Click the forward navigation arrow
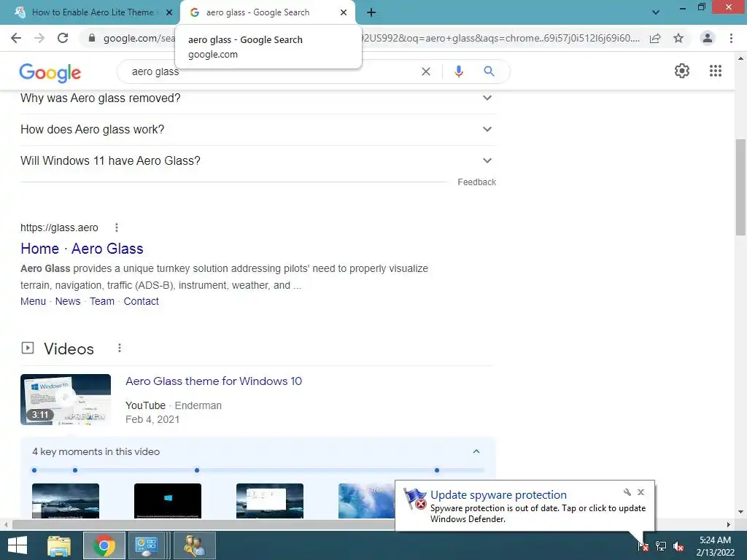 pyautogui.click(x=39, y=38)
